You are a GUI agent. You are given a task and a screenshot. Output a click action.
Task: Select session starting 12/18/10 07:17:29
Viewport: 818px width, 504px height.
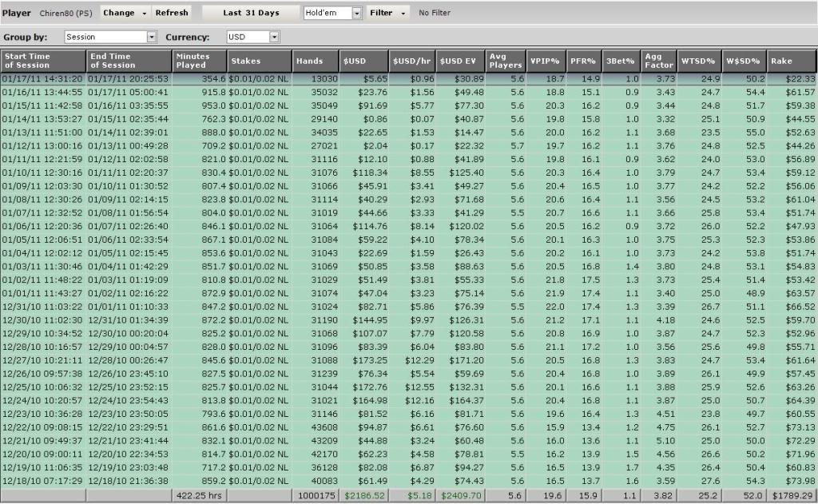[408, 481]
